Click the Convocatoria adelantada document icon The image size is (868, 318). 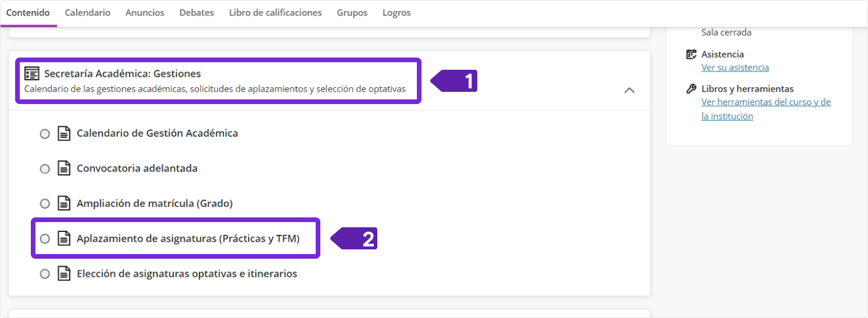pyautogui.click(x=64, y=169)
